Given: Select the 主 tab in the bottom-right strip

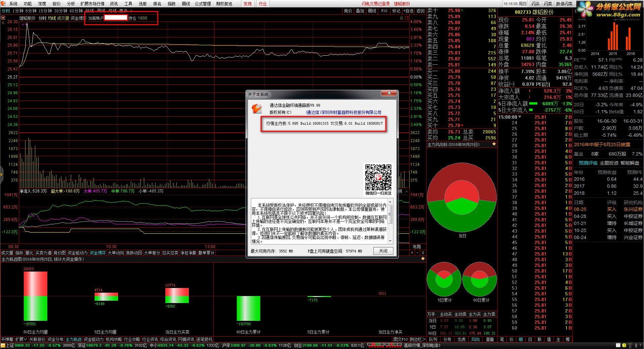Looking at the screenshot, I should pyautogui.click(x=558, y=340).
